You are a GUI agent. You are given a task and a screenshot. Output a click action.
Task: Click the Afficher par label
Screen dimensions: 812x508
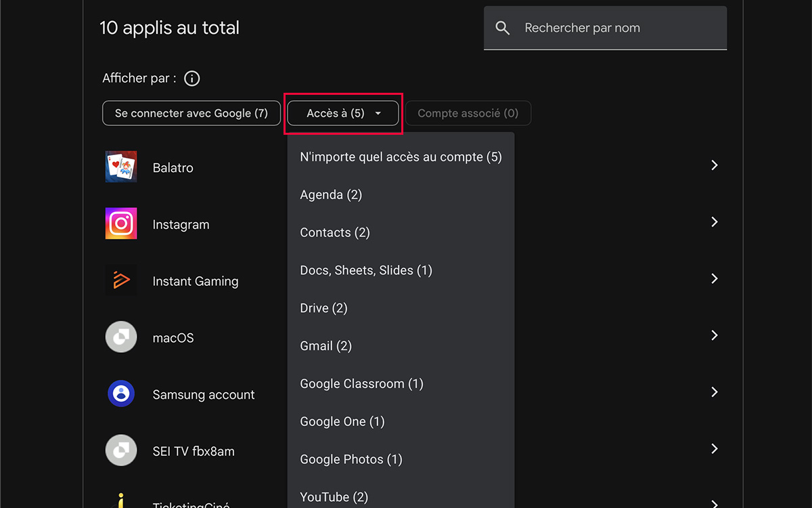(139, 79)
